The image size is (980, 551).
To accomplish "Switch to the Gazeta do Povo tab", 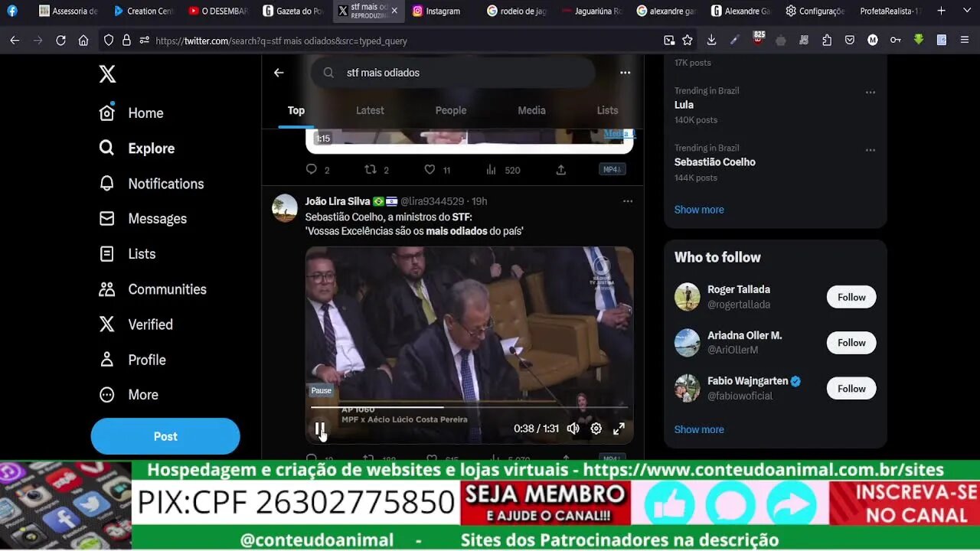I will pyautogui.click(x=293, y=11).
